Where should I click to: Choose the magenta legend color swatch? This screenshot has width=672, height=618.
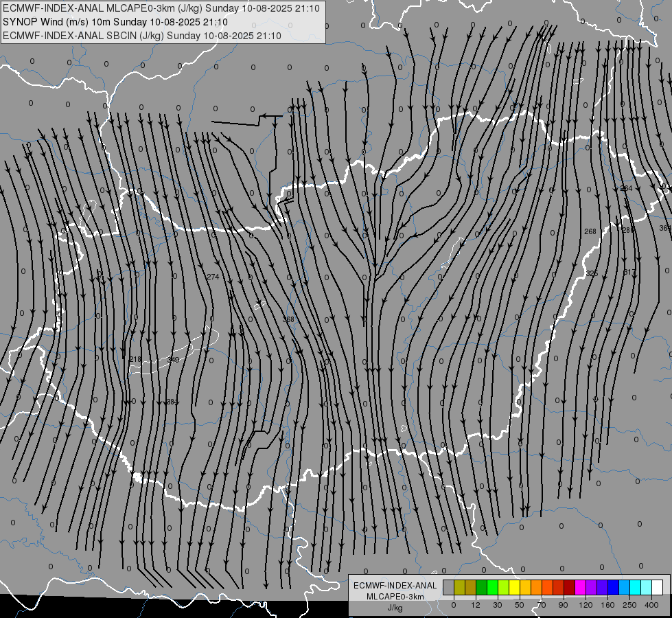[580, 587]
